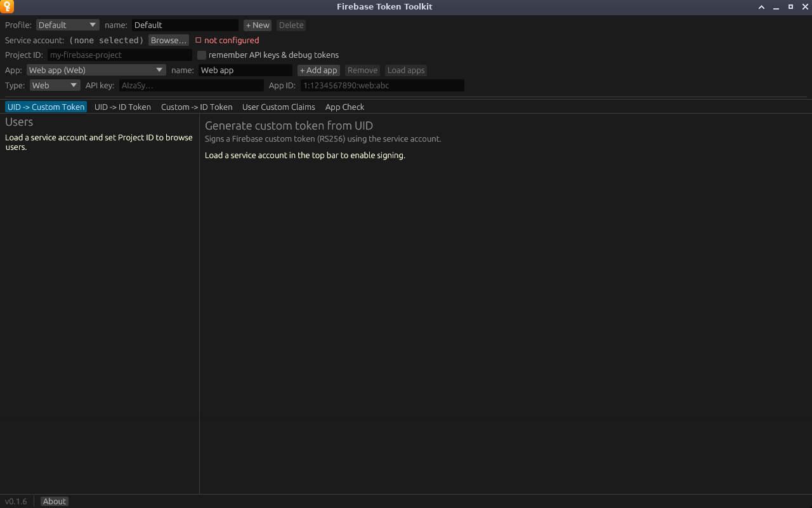Enable remember API keys & debug tokens
Screen dimensions: 812x508
202,55
